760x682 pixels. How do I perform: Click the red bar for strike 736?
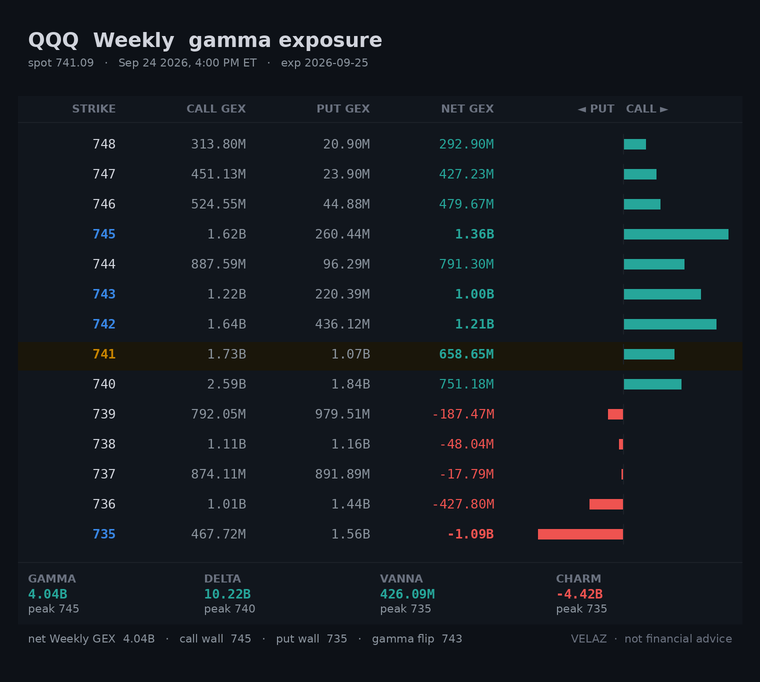click(606, 505)
